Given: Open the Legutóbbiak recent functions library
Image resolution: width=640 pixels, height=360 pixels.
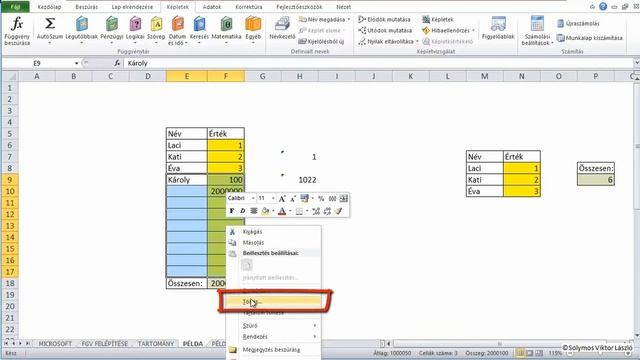Looking at the screenshot, I should coord(82,29).
